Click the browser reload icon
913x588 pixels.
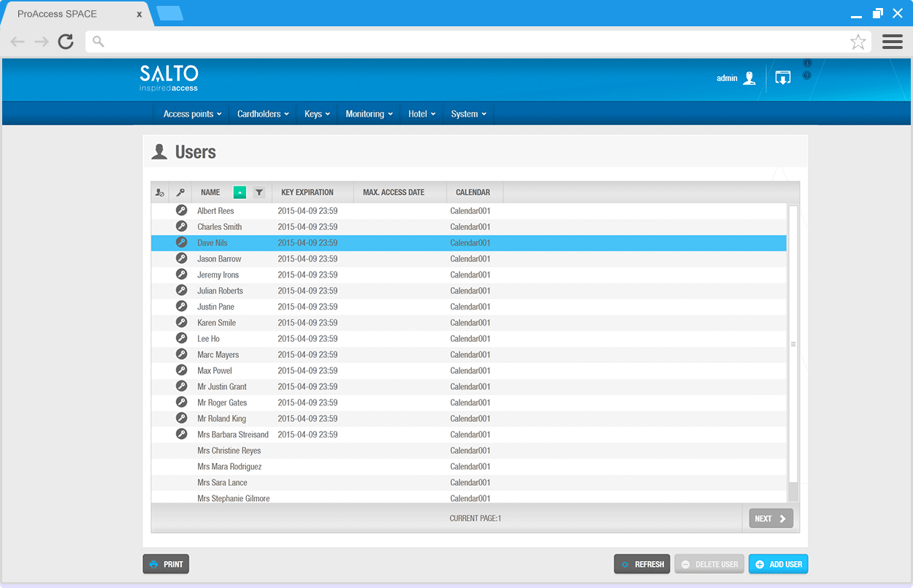coord(66,42)
